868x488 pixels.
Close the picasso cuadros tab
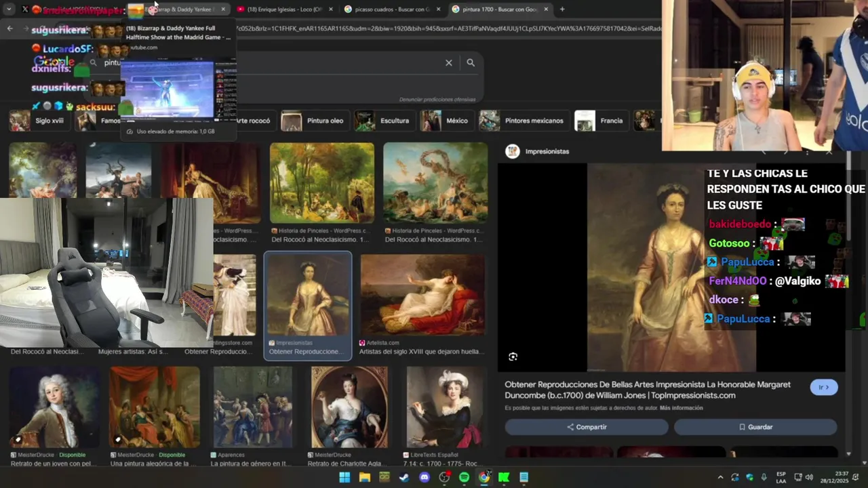438,9
